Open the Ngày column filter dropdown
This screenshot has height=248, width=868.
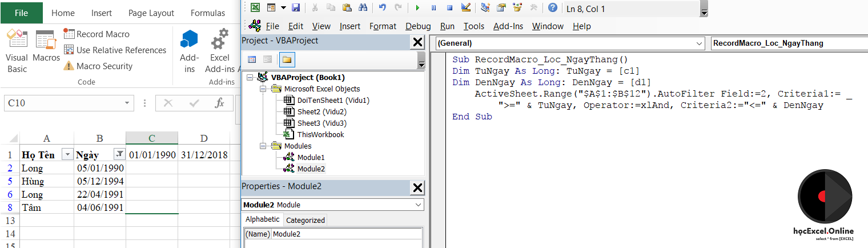coord(120,154)
